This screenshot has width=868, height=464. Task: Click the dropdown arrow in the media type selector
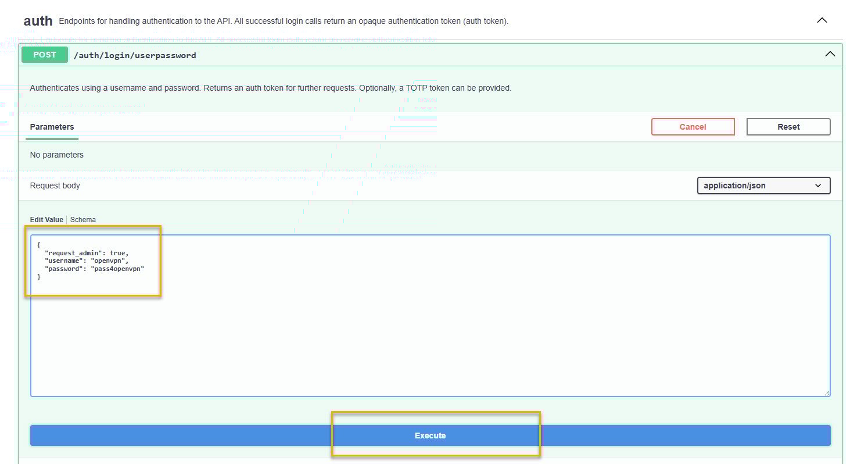pos(819,185)
